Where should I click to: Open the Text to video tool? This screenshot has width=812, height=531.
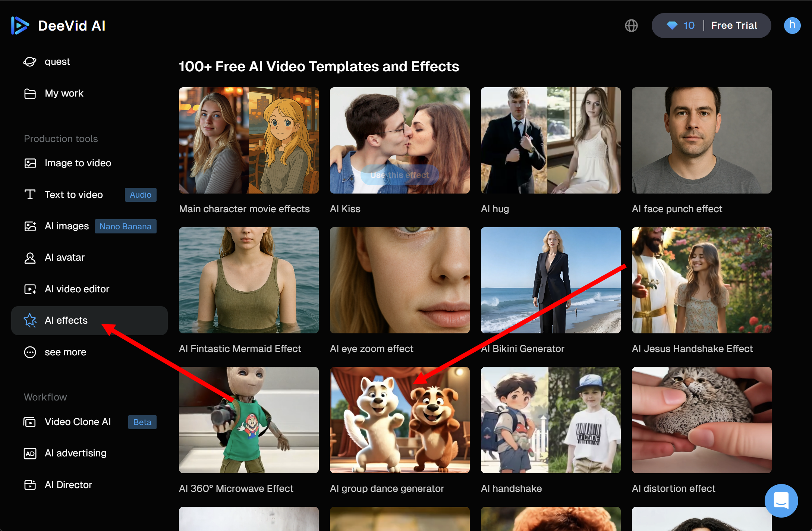click(73, 195)
